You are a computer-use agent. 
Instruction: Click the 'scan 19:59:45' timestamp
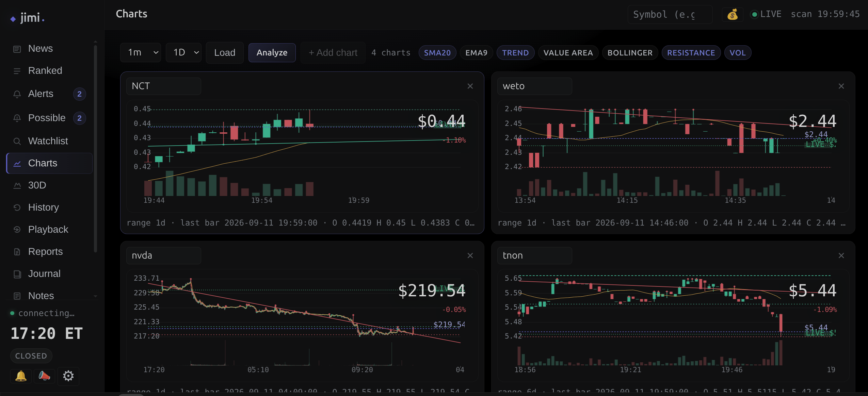coord(825,14)
